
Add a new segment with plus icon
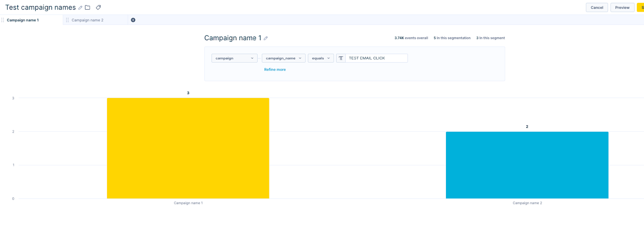pyautogui.click(x=133, y=20)
